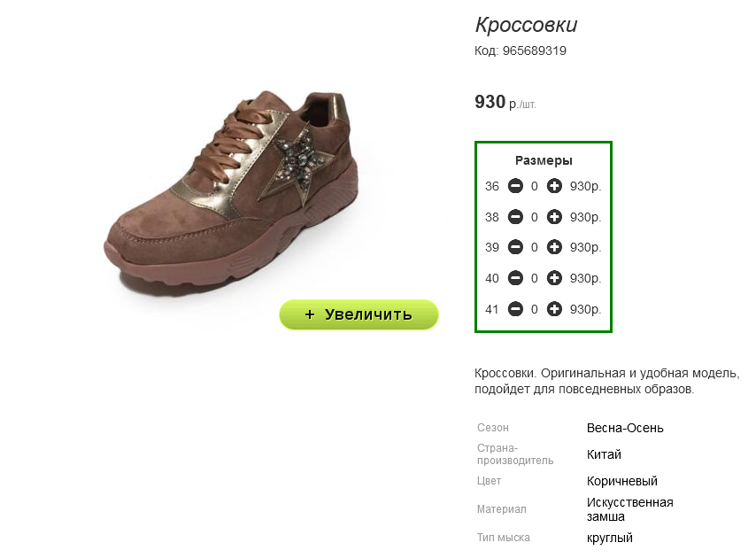Hit the minus icon for size 40
Viewport: 756px width, 558px height.
[x=515, y=278]
